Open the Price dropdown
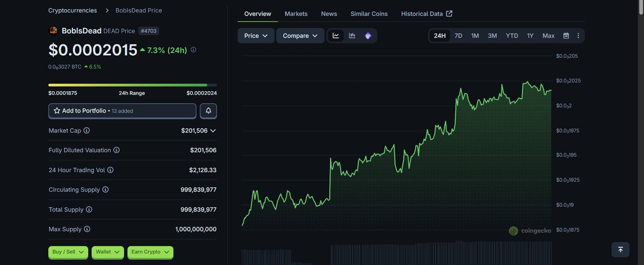 [256, 36]
